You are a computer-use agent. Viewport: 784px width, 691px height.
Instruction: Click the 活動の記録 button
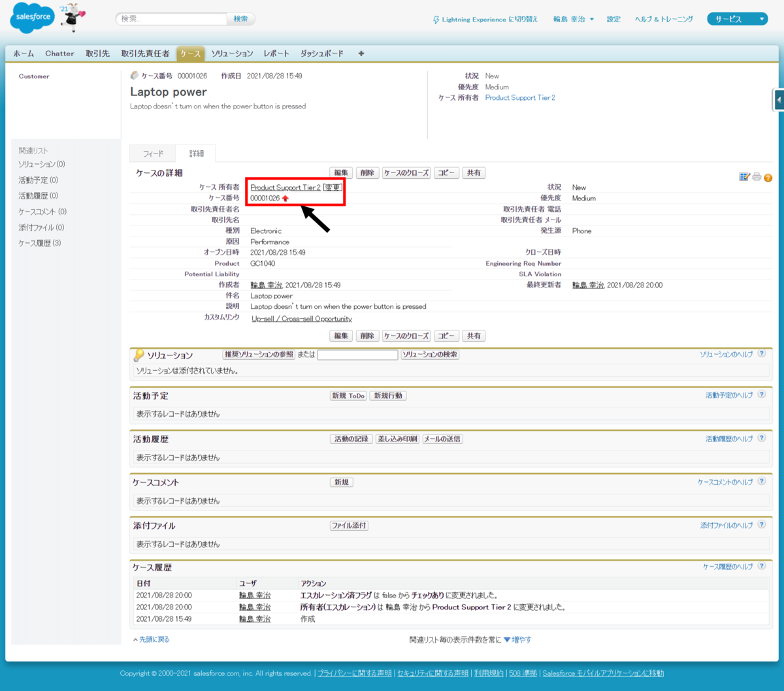pyautogui.click(x=351, y=439)
